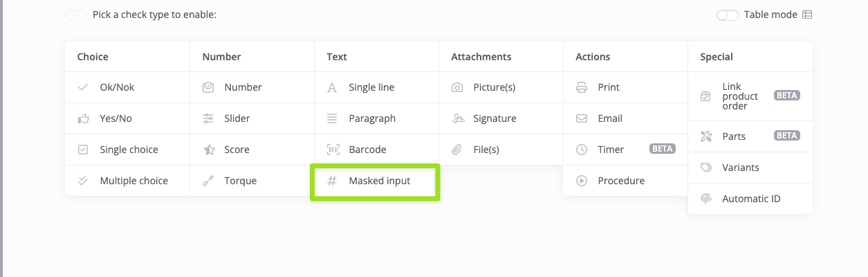Click the Ok/Nok checkmark icon
The image size is (868, 277).
tap(84, 88)
